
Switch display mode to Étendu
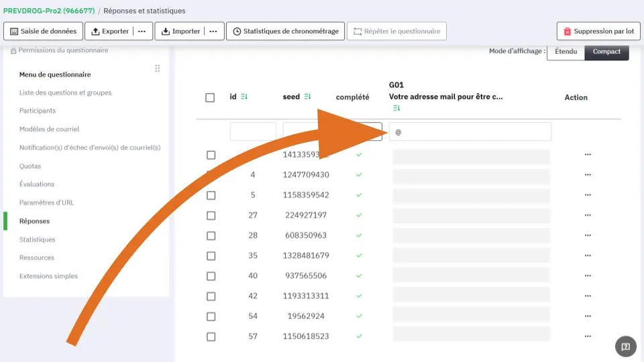pos(566,52)
